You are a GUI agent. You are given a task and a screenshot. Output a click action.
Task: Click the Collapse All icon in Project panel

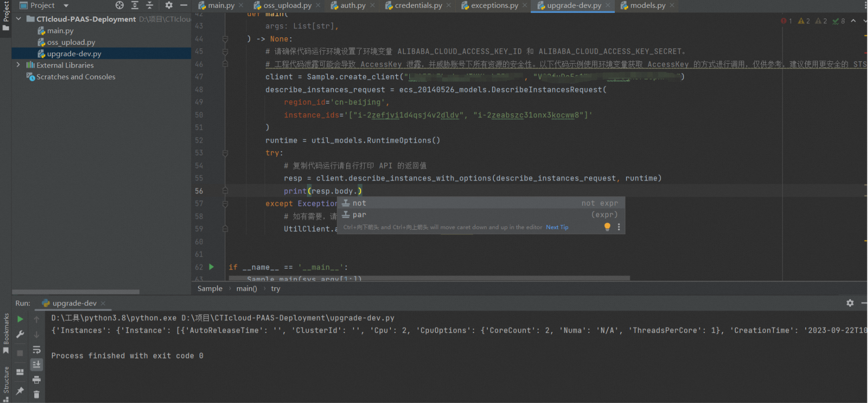(x=150, y=5)
